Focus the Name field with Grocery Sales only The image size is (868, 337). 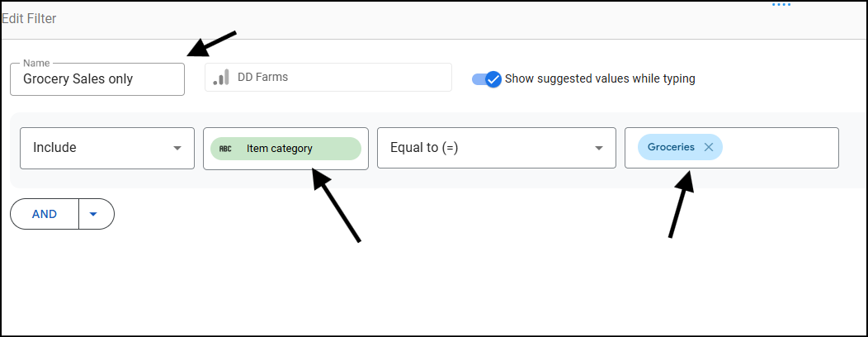(97, 79)
